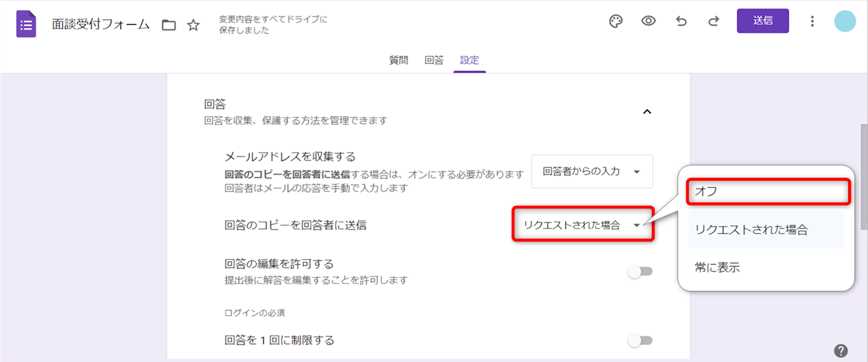
Task: Select オフ in the dropdown list
Action: pyautogui.click(x=768, y=192)
